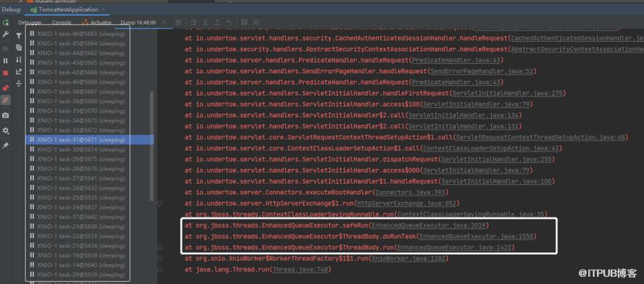The image size is (644, 284).
Task: Open ServletInitialHandler.java:275 link
Action: pyautogui.click(x=507, y=93)
